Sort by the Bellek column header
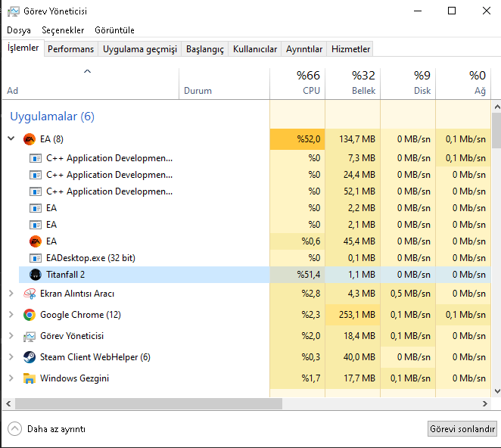 (x=353, y=84)
